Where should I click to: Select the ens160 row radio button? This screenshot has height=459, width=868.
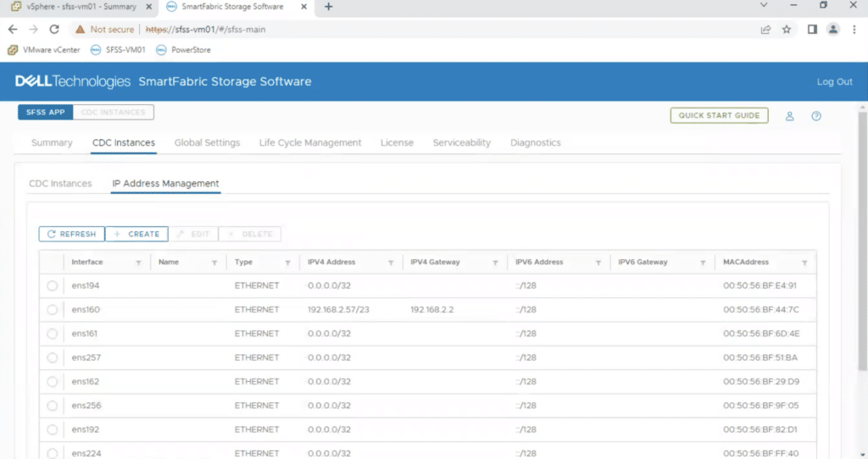[52, 310]
